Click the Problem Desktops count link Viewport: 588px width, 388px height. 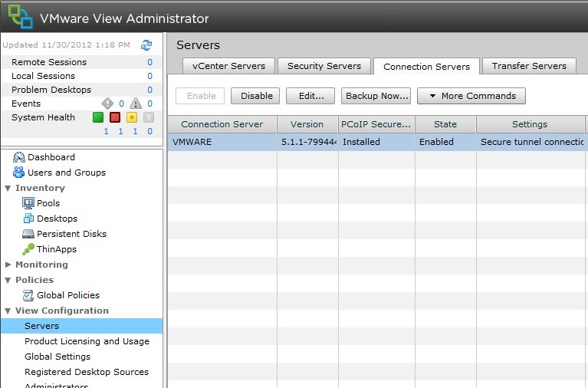(150, 90)
